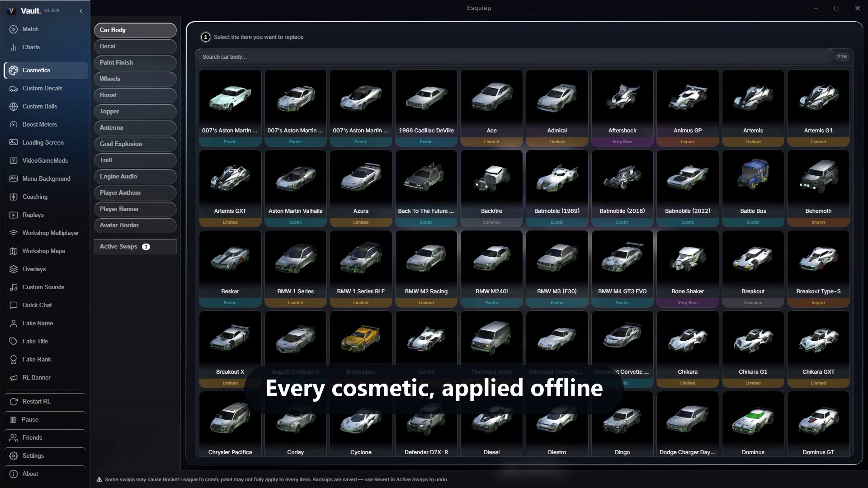
Task: Open the Trail category
Action: tap(135, 160)
